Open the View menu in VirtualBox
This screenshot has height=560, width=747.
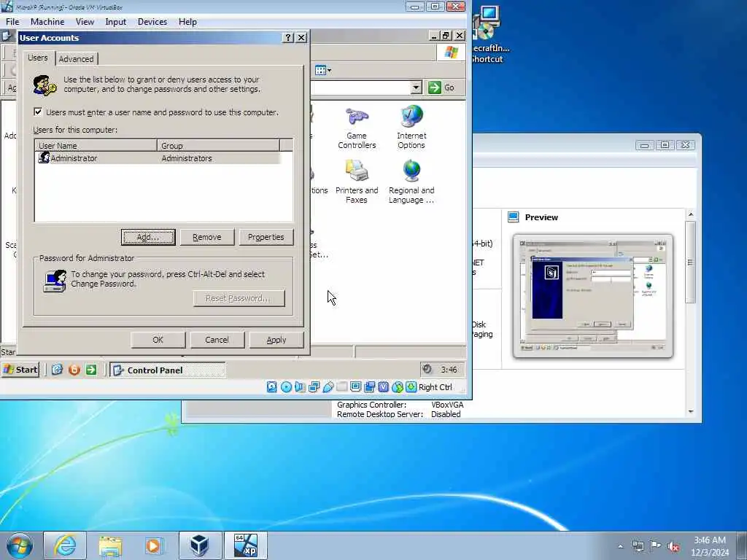[85, 21]
